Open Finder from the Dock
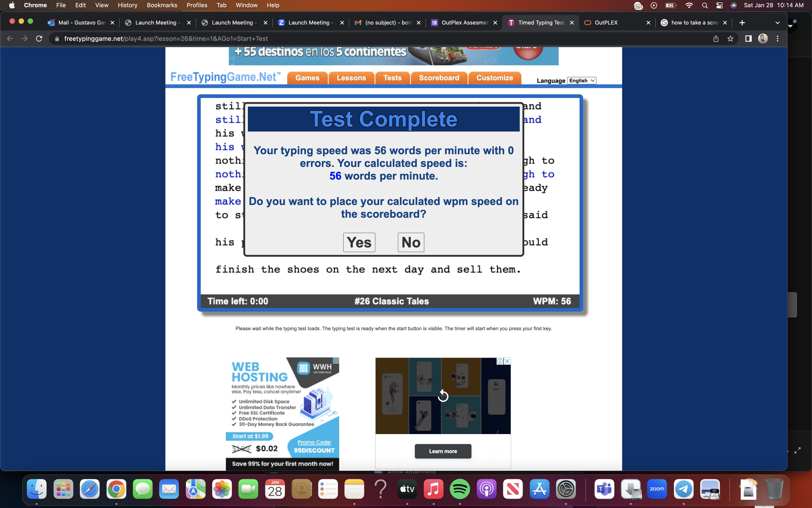This screenshot has height=508, width=812. [36, 489]
